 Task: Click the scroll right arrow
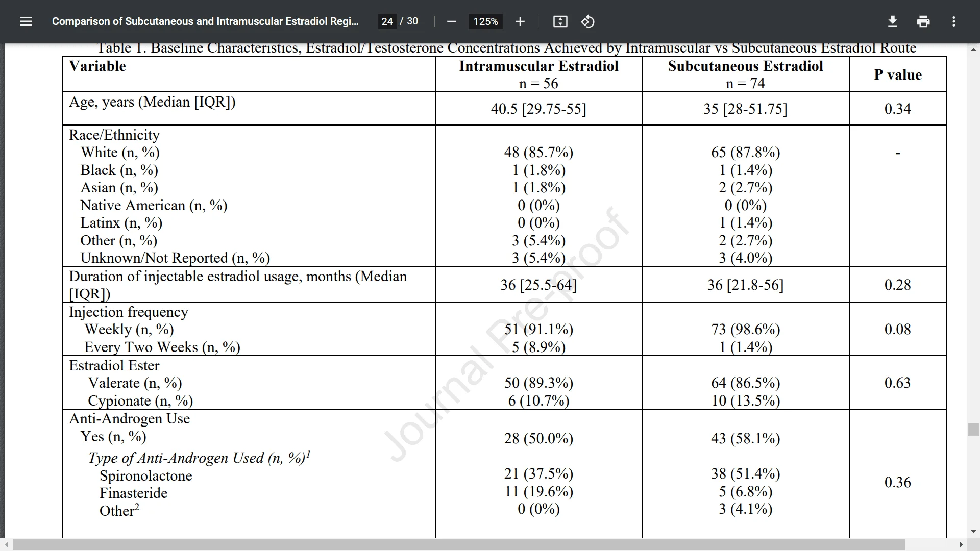pyautogui.click(x=961, y=545)
